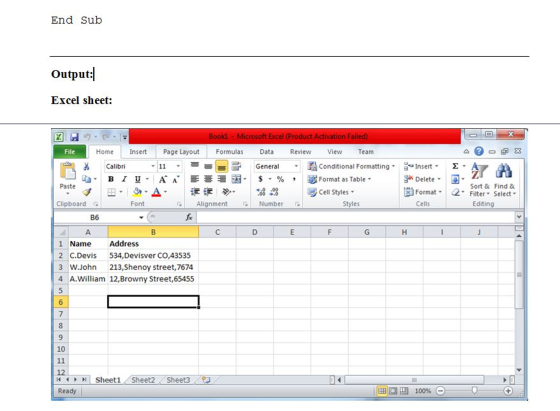Switch to the Data tab
Screen dimensions: 560x411
[x=266, y=152]
